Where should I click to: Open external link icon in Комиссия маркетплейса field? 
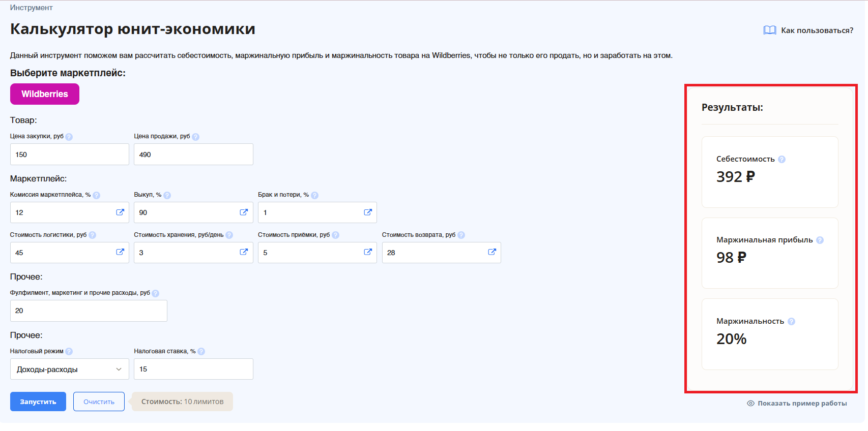click(x=120, y=212)
